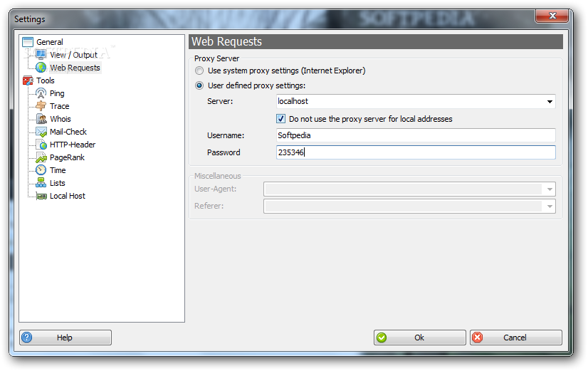Open Mail-Check settings
Screen dimensions: 588x371
pos(68,132)
